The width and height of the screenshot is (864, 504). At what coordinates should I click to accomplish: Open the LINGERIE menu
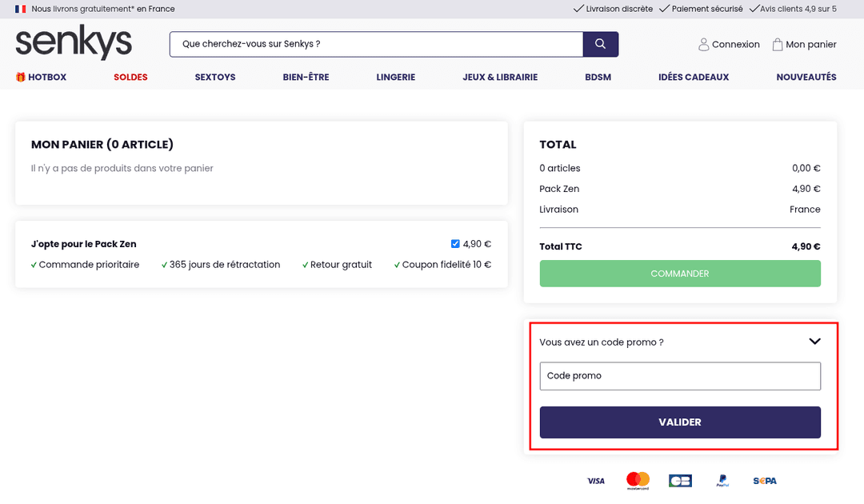pyautogui.click(x=396, y=77)
